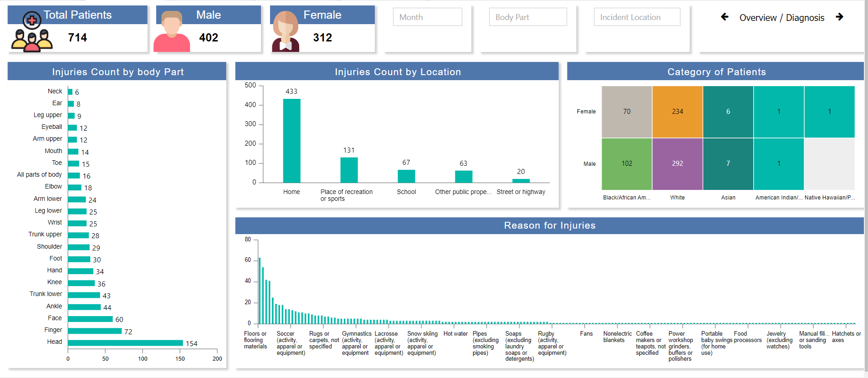Viewport: 868px width, 378px height.
Task: Click the Asian column label
Action: click(x=728, y=198)
